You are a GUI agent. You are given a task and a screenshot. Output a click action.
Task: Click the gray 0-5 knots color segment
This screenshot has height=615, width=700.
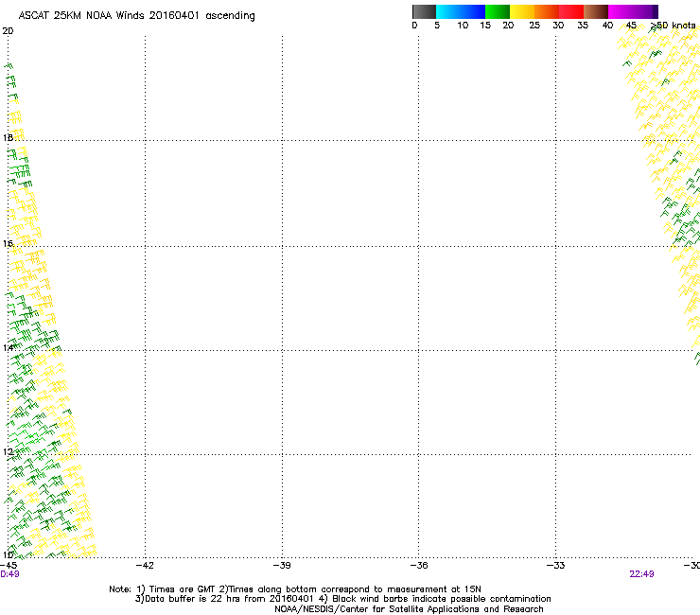pyautogui.click(x=424, y=11)
